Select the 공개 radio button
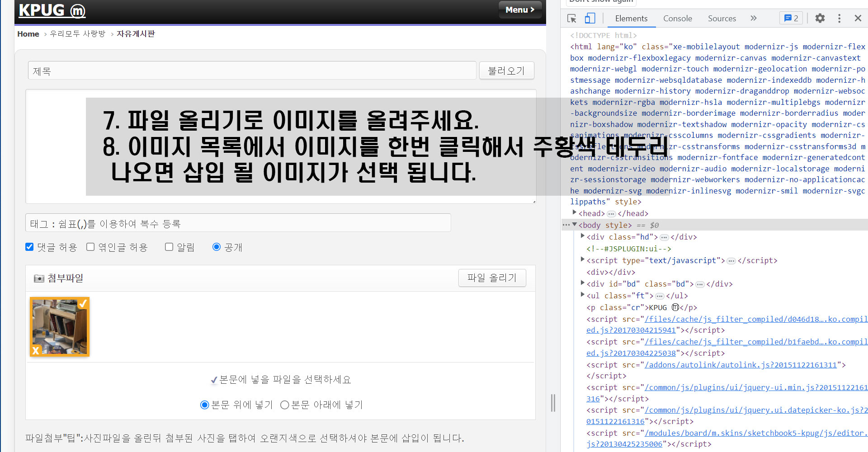The height and width of the screenshot is (452, 868). pos(217,247)
